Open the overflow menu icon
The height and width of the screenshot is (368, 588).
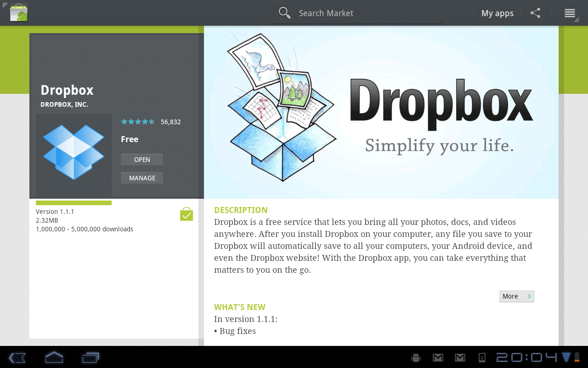coord(570,13)
